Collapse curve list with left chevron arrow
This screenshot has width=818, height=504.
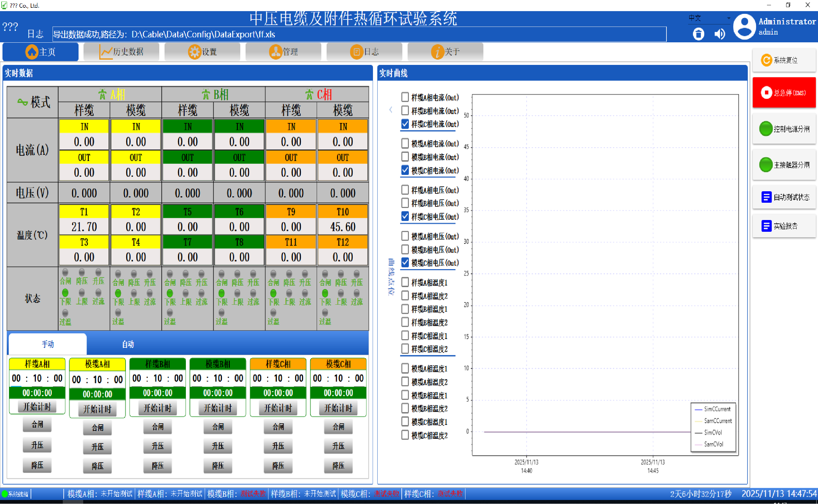coord(391,110)
